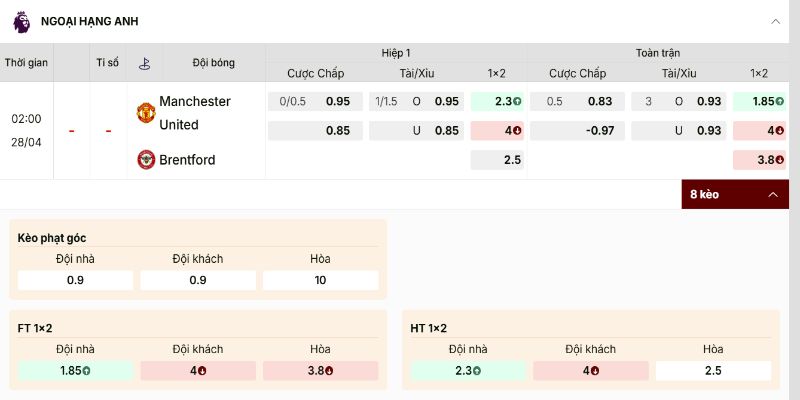This screenshot has height=400, width=800.
Task: Choose first-half Over 1/1.5 odds 0.95
Action: 416,101
